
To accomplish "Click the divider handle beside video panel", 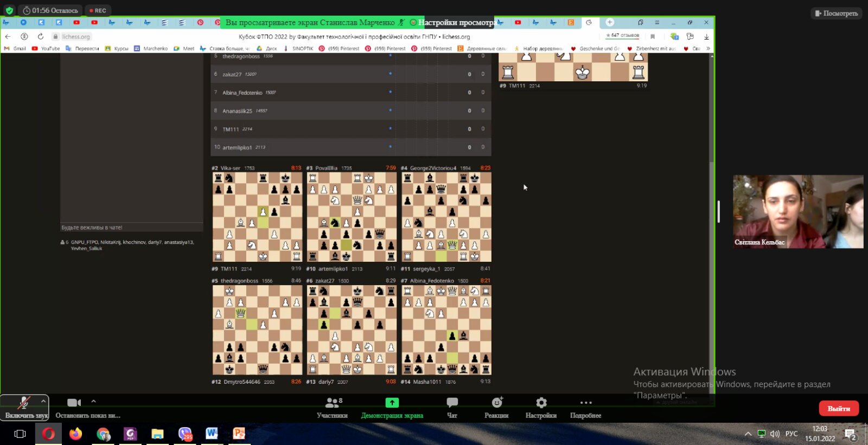I will coord(718,211).
